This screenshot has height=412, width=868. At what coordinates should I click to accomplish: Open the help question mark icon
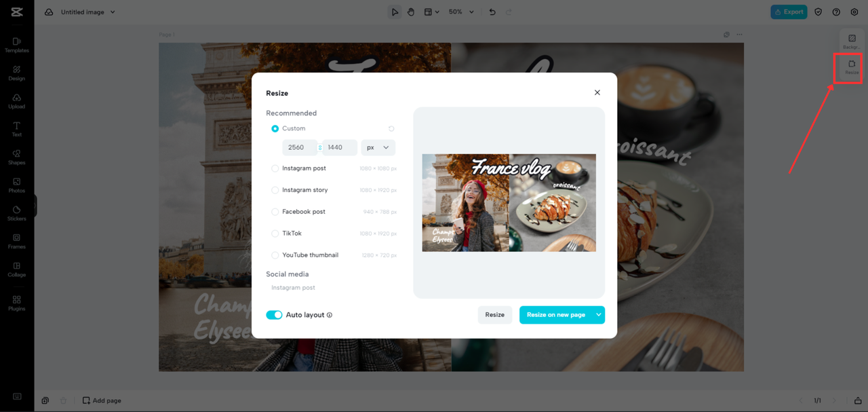[836, 12]
